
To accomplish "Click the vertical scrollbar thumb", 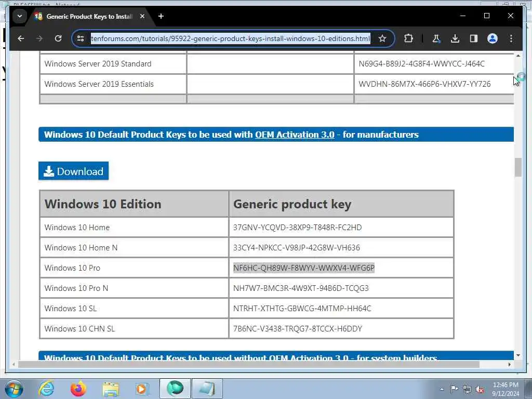I will click(x=518, y=167).
